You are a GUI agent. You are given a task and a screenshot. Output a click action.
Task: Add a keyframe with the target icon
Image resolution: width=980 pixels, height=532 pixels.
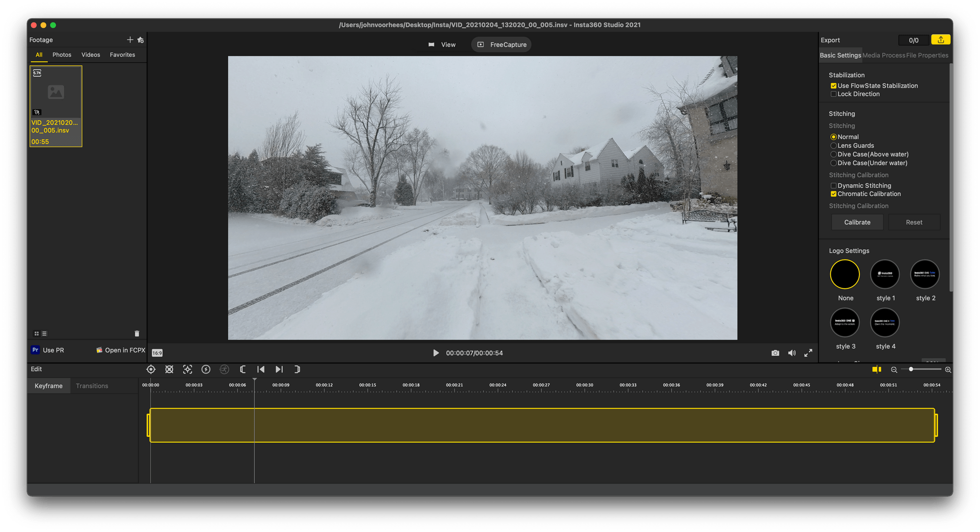(x=151, y=369)
